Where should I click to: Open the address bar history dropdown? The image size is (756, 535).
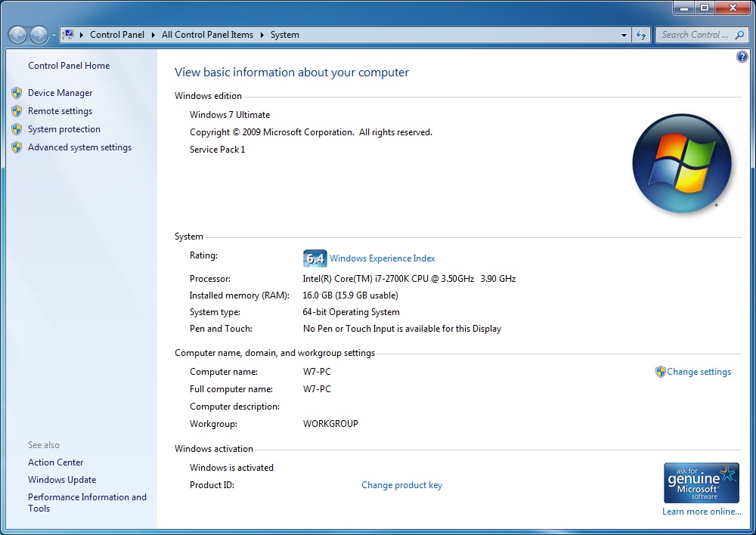(x=624, y=35)
